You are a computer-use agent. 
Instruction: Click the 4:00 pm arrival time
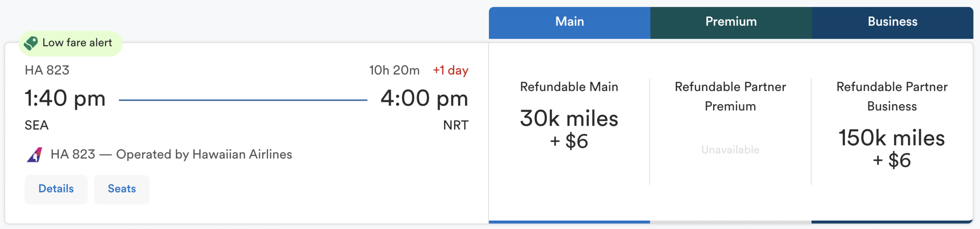pos(424,98)
